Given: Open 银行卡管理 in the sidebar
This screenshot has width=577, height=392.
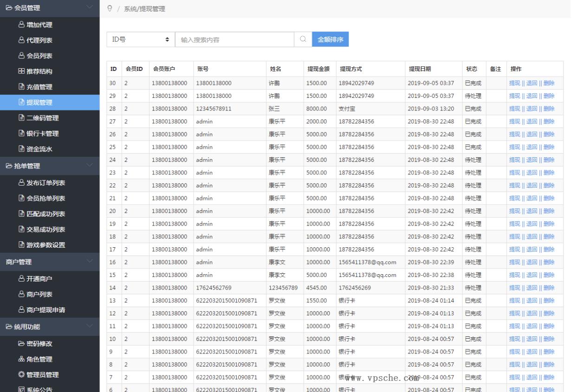Looking at the screenshot, I should 50,134.
